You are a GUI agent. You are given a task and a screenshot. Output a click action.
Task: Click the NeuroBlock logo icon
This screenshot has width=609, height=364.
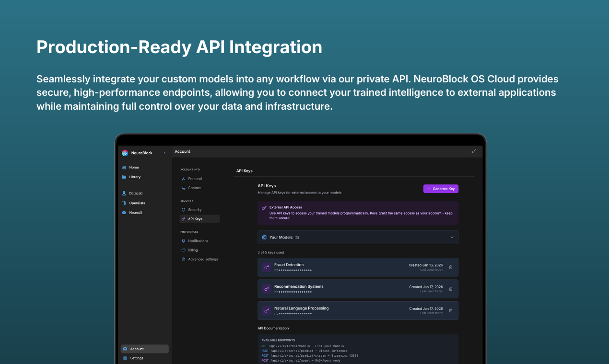click(x=125, y=153)
